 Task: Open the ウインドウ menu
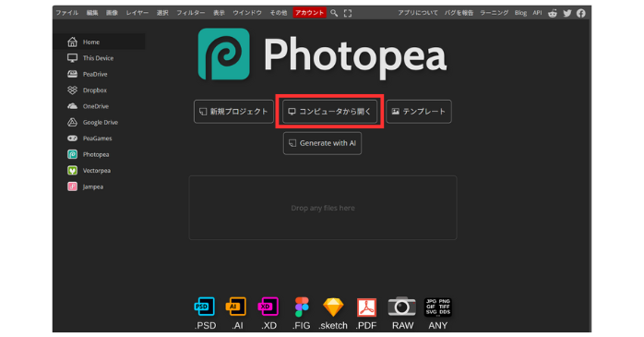click(x=247, y=13)
